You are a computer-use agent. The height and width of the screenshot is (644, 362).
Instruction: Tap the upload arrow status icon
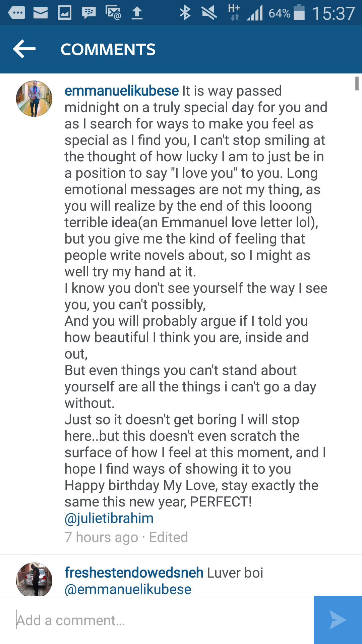(137, 13)
